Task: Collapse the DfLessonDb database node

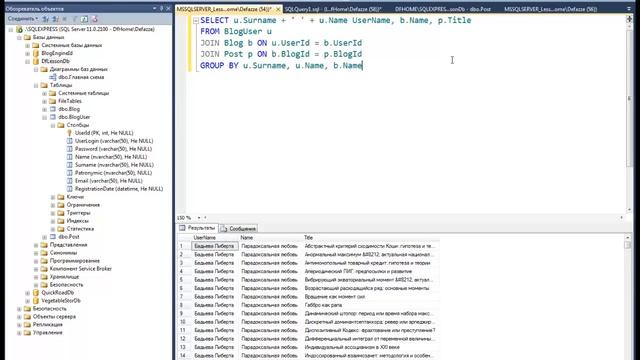Action: point(27,61)
